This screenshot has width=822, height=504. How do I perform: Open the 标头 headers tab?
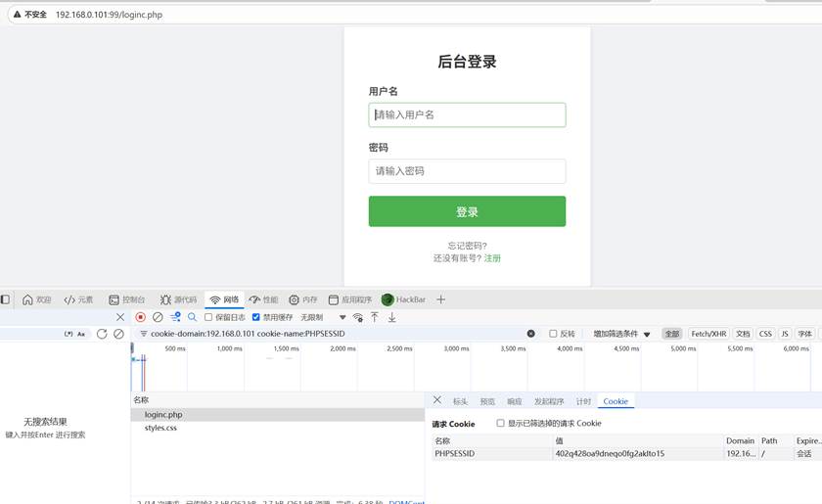[460, 401]
